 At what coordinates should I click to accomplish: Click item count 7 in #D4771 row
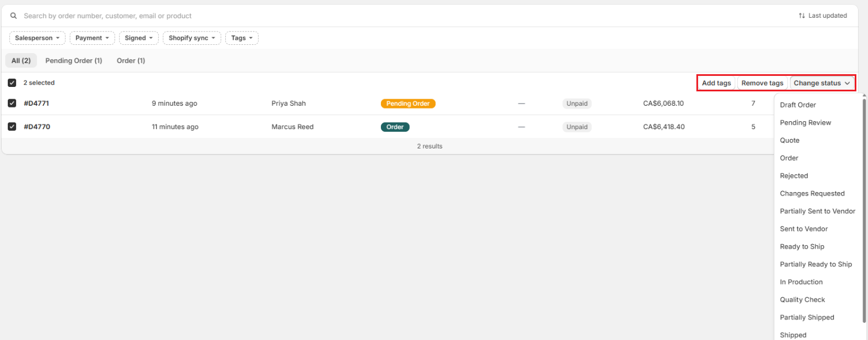753,103
